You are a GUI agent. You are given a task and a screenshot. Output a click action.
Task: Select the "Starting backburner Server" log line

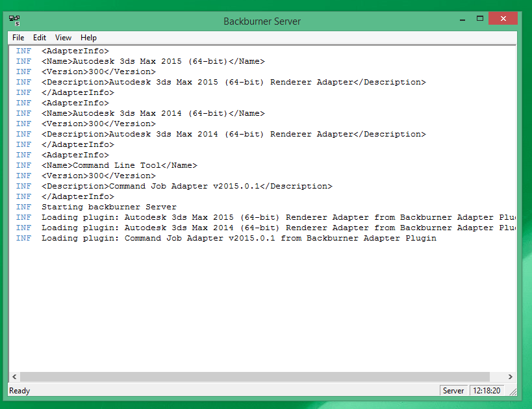pos(108,207)
